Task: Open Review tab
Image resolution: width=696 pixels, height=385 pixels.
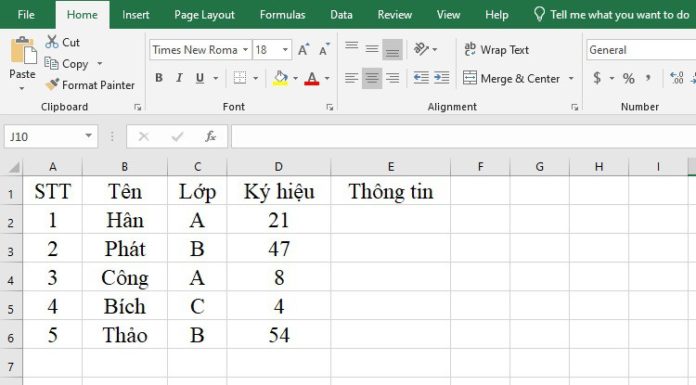Action: click(395, 15)
